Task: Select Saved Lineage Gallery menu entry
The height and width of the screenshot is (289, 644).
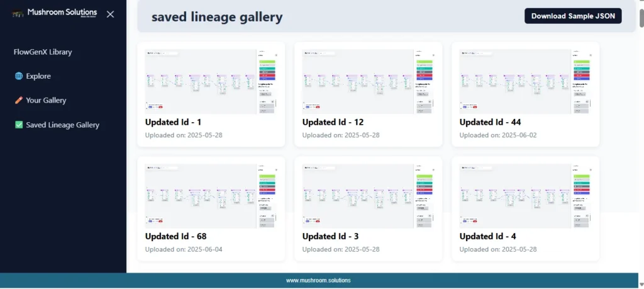Action: [x=62, y=125]
